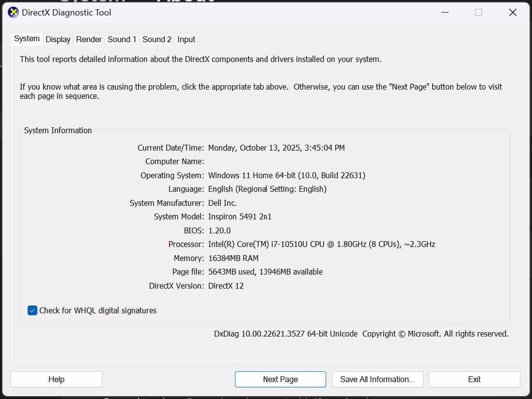Click the BIOS version 1.20.0 value
Image resolution: width=532 pixels, height=399 pixels.
point(219,230)
